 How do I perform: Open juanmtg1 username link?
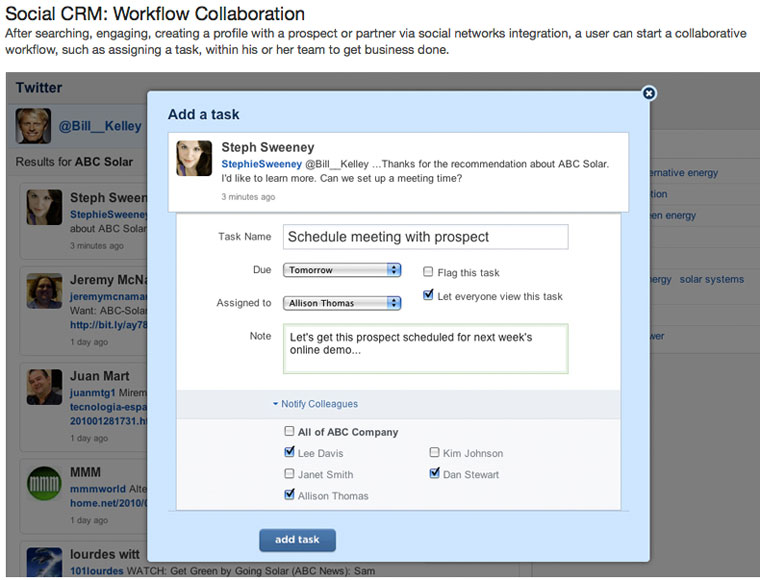[93, 392]
